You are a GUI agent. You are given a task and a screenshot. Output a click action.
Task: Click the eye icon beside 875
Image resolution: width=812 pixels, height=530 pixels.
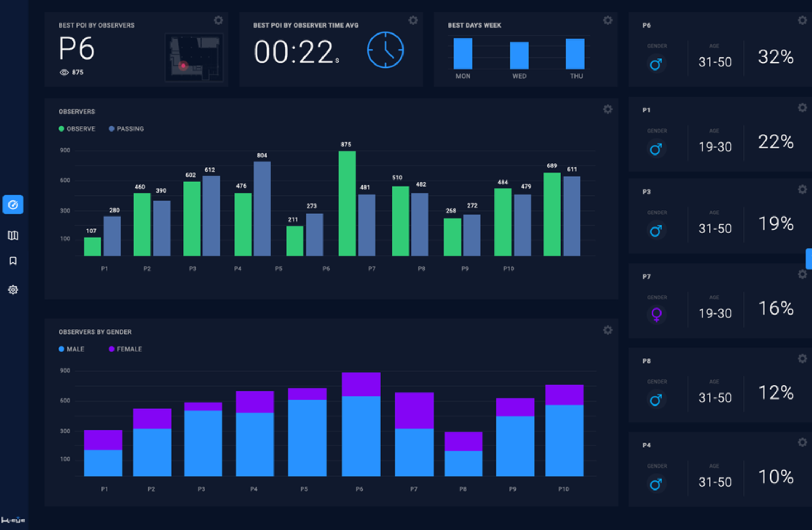(64, 72)
